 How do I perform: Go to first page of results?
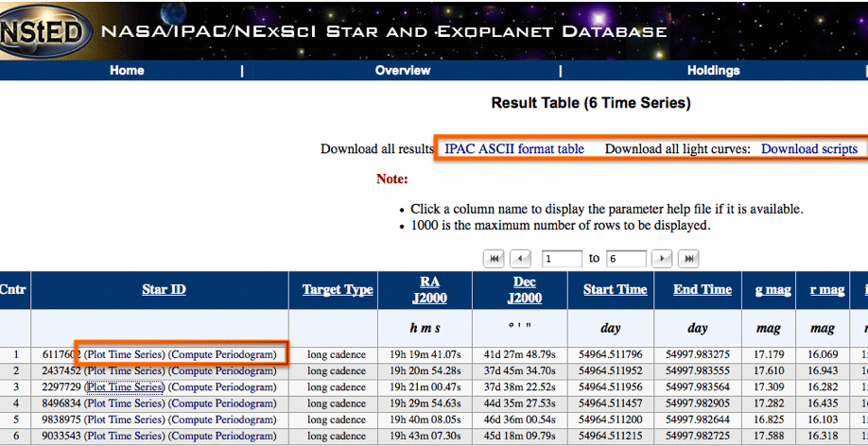click(494, 258)
